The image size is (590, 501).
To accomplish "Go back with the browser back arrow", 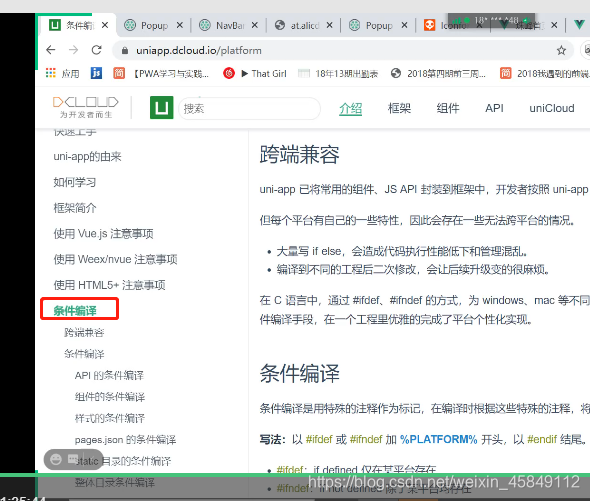I will [51, 50].
